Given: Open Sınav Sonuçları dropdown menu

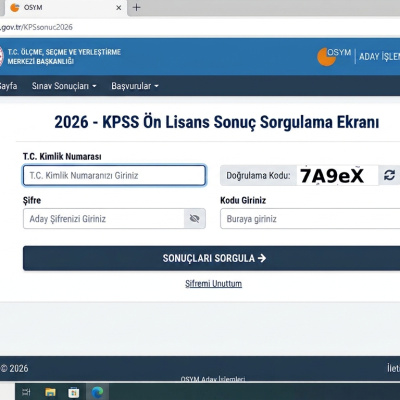Looking at the screenshot, I should tap(64, 86).
